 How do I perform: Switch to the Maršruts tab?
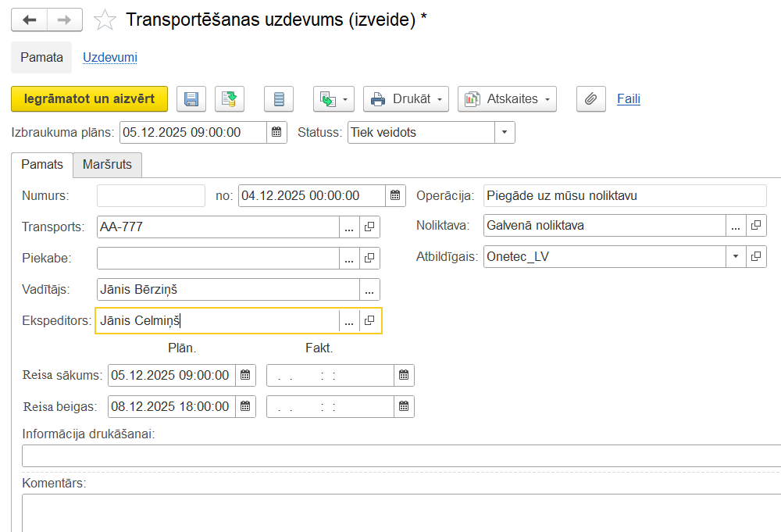[x=107, y=165]
